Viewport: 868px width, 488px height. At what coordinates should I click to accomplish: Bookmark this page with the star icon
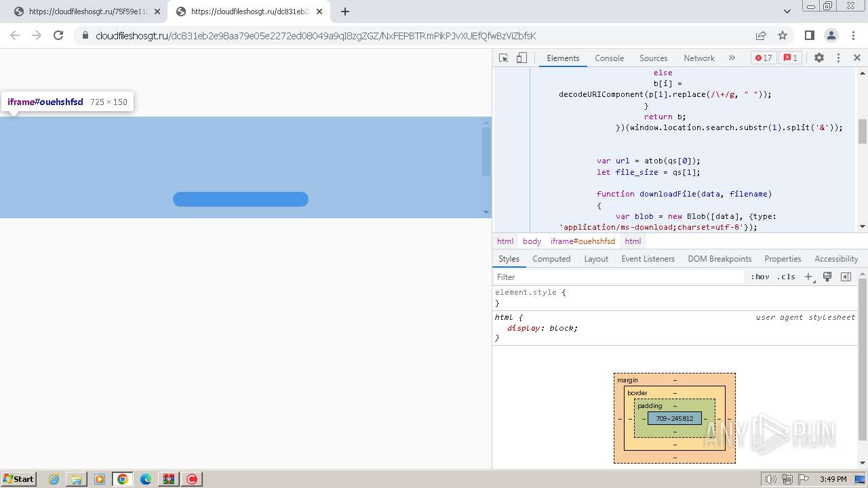(x=783, y=35)
